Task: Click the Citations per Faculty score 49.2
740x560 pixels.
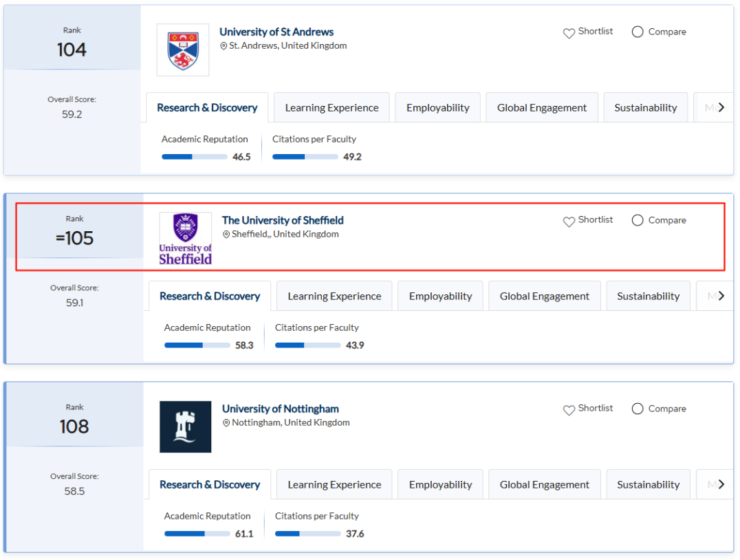Action: coord(353,157)
